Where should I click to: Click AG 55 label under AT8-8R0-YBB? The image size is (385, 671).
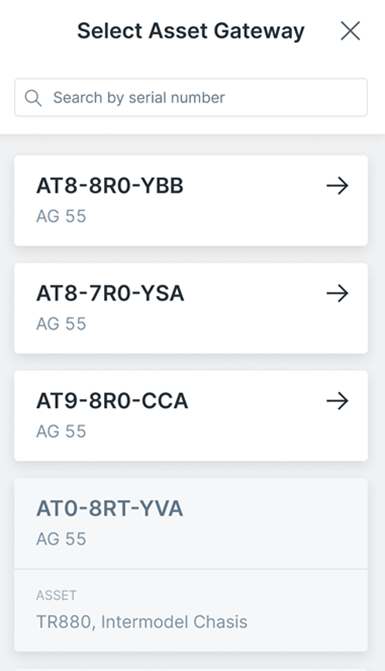click(x=61, y=216)
